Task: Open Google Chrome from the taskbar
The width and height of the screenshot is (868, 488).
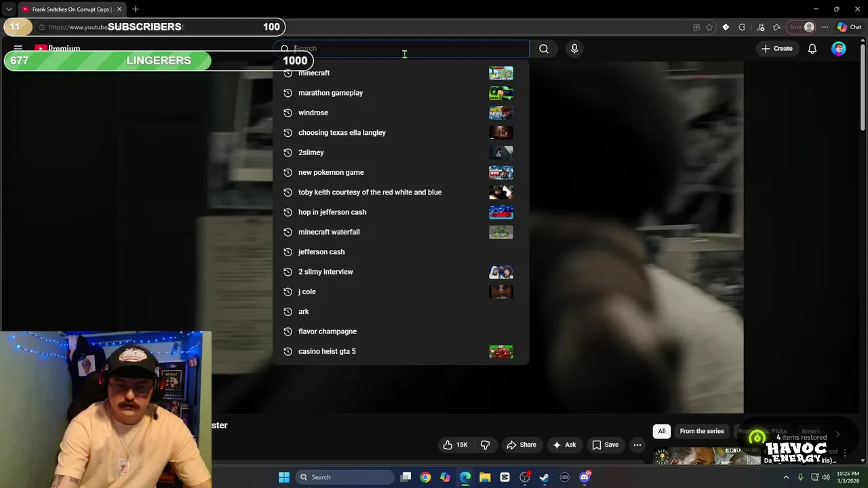Action: click(425, 477)
